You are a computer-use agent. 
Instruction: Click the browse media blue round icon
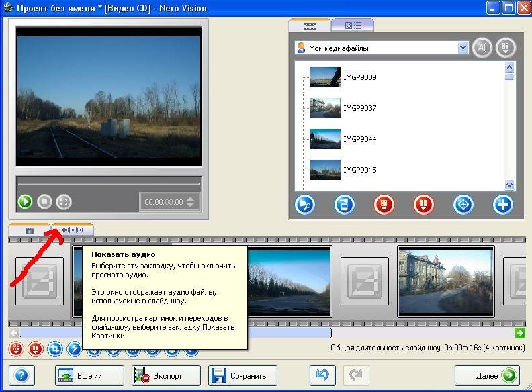coord(305,205)
